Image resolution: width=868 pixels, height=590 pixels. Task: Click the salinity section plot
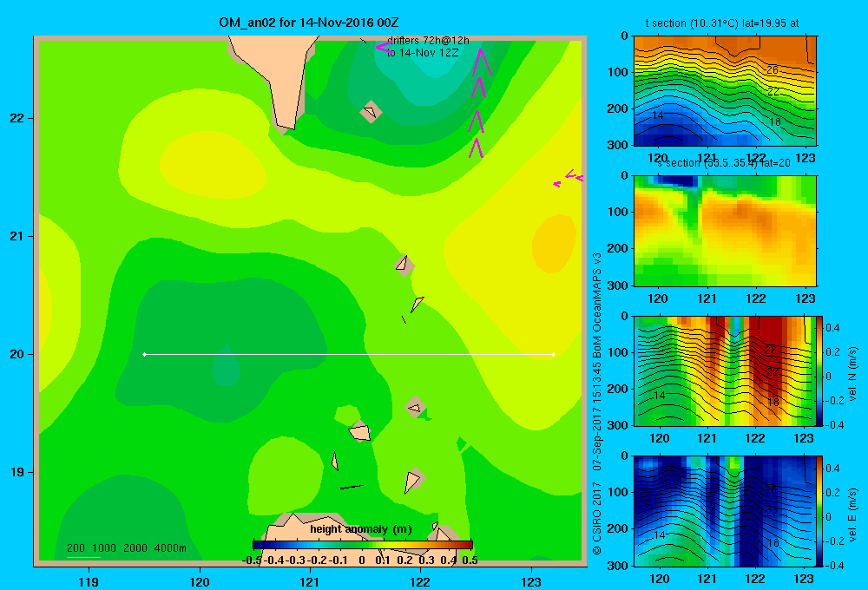point(725,231)
